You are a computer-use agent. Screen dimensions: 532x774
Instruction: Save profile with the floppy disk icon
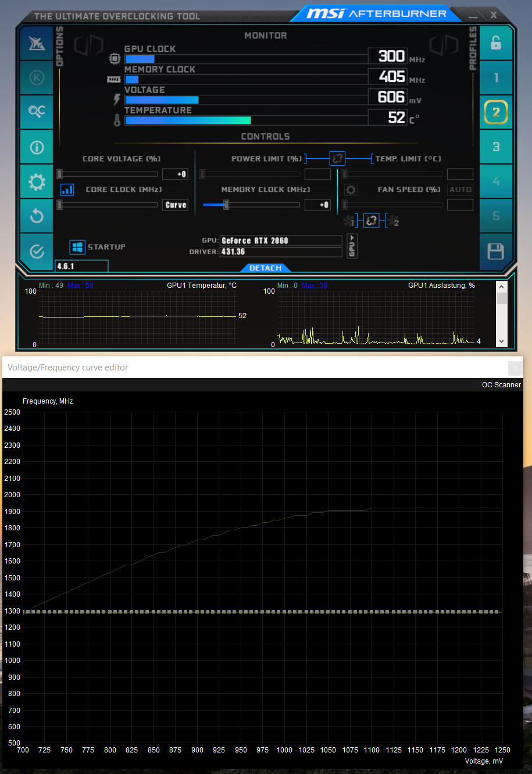click(x=496, y=251)
